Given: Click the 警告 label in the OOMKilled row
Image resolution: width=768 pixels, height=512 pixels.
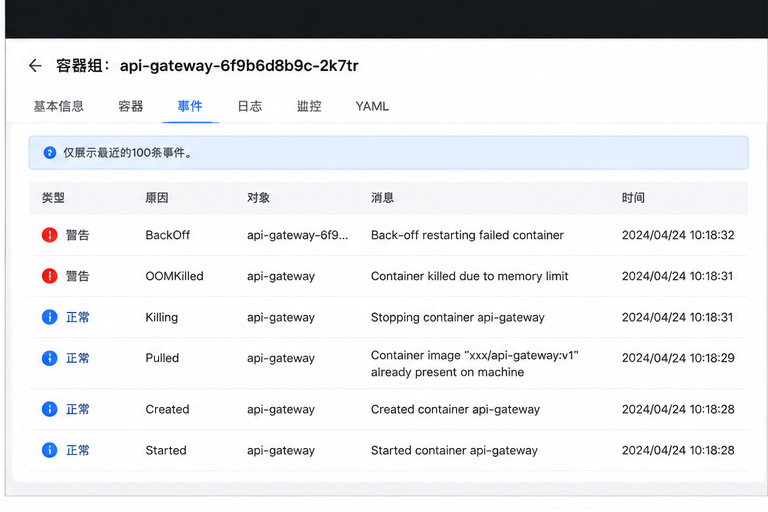Looking at the screenshot, I should click(x=78, y=276).
